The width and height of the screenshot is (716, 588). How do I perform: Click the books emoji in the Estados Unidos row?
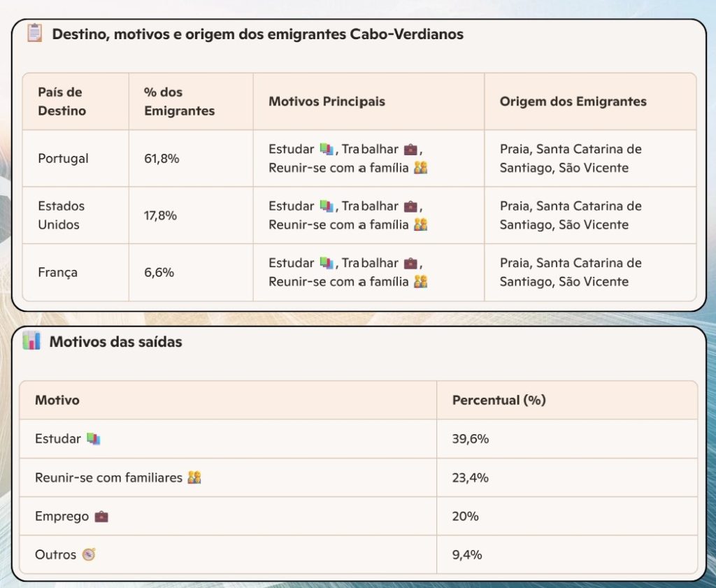pyautogui.click(x=327, y=206)
